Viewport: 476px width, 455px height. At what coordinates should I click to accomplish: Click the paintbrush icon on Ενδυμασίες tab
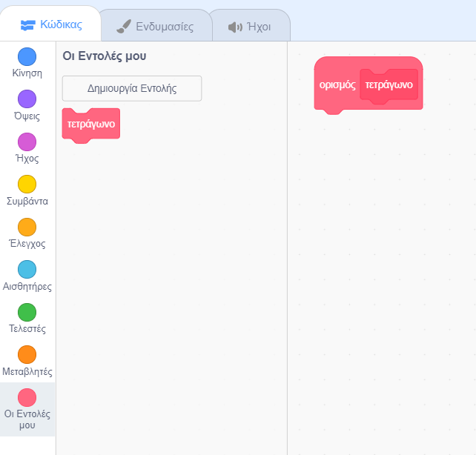pos(124,27)
